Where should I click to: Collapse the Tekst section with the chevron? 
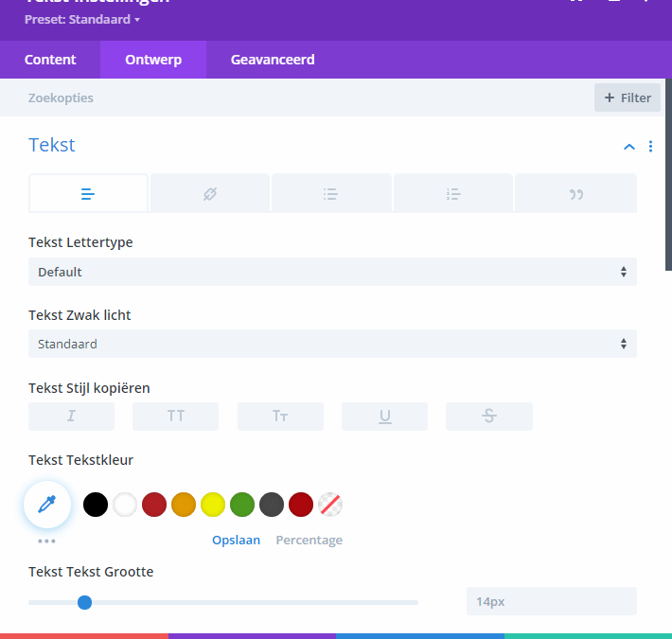pos(628,147)
